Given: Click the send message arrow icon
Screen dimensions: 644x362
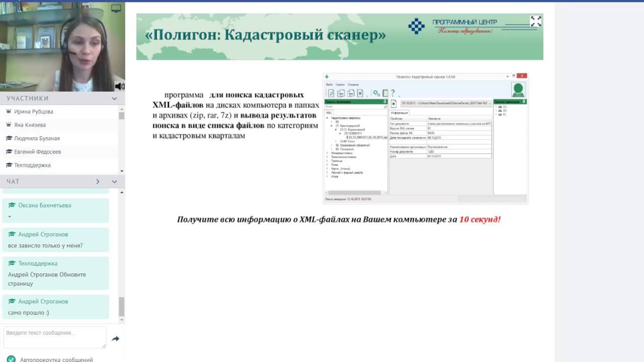Looking at the screenshot, I should click(115, 339).
